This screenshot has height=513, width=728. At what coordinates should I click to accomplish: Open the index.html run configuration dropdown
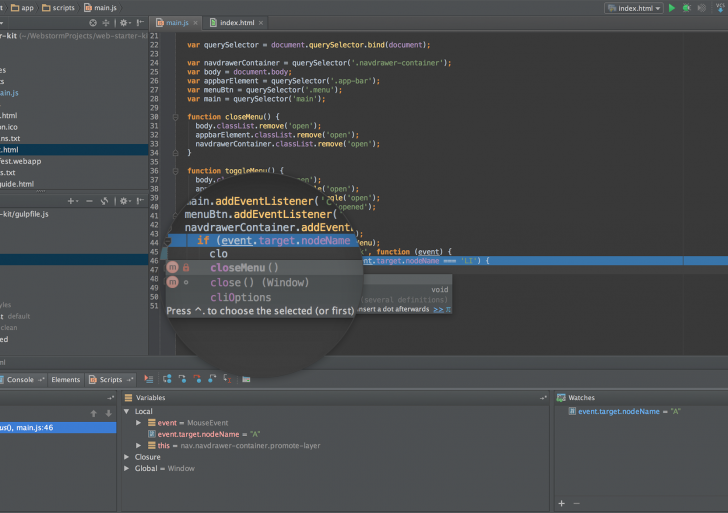click(x=634, y=7)
